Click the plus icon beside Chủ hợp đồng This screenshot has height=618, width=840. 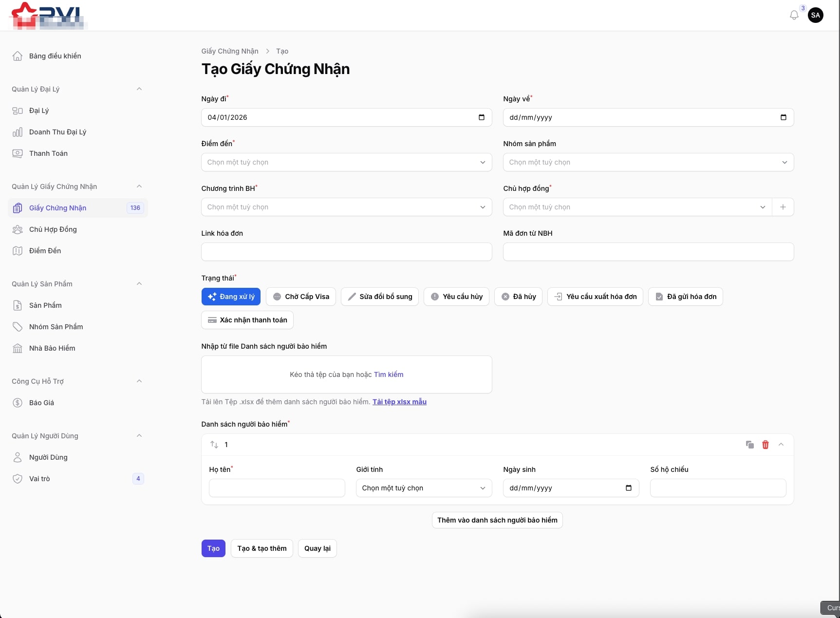click(783, 207)
